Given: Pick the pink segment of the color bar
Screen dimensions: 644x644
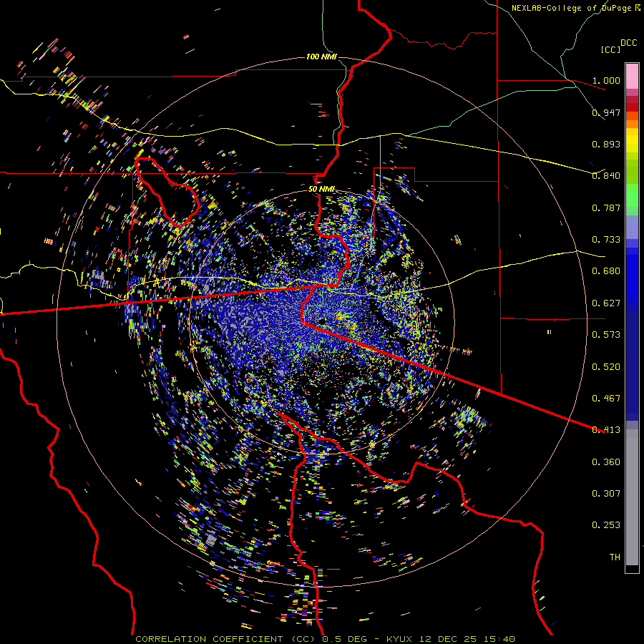Looking at the screenshot, I should click(x=632, y=76).
